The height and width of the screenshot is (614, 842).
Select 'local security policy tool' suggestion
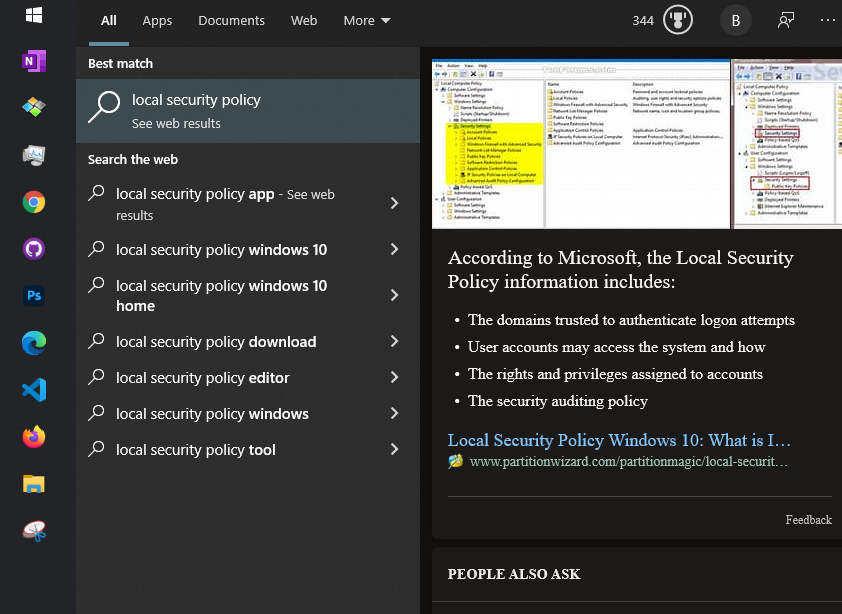coord(248,450)
